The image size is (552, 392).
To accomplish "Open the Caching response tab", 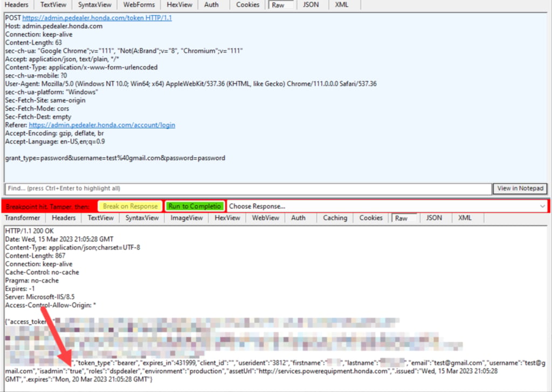I will (335, 218).
